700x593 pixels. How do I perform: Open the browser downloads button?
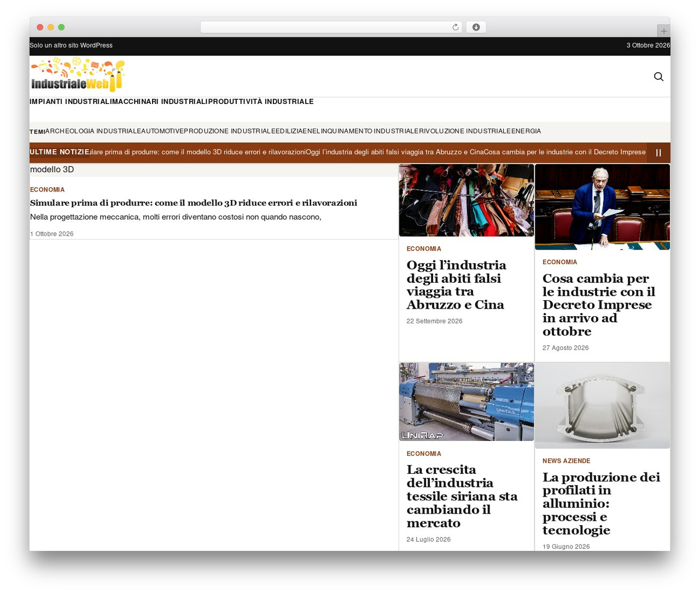(x=476, y=27)
